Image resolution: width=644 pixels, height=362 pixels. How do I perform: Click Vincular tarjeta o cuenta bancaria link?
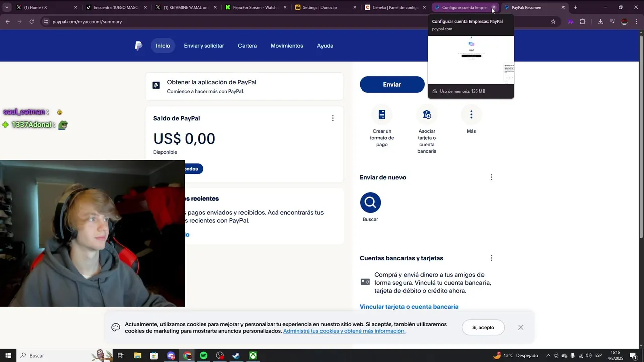pos(409,307)
